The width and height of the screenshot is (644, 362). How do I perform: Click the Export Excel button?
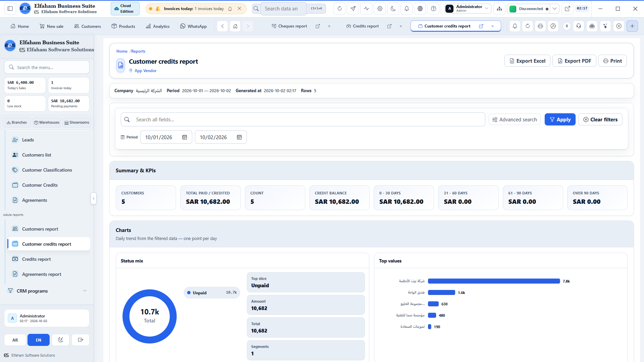[527, 61]
